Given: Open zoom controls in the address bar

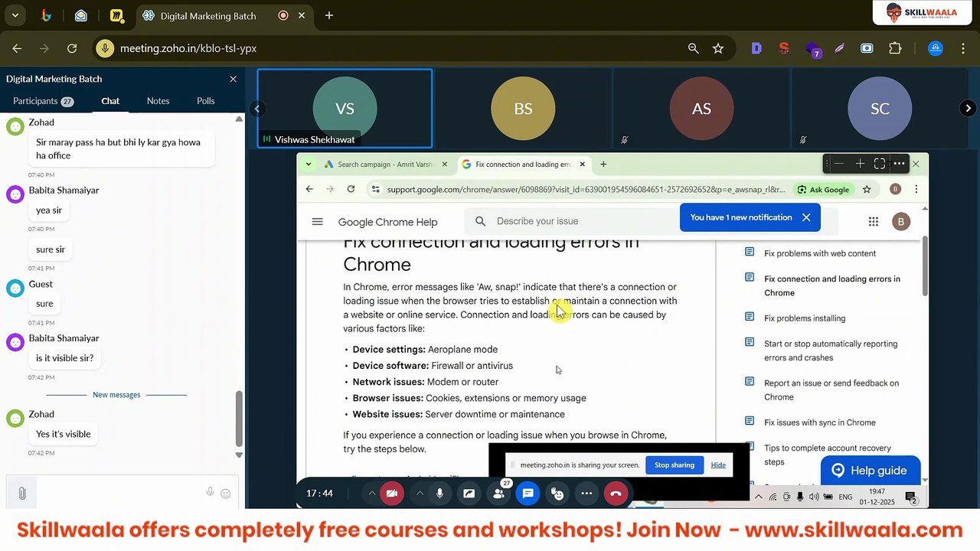Looking at the screenshot, I should coord(693,48).
